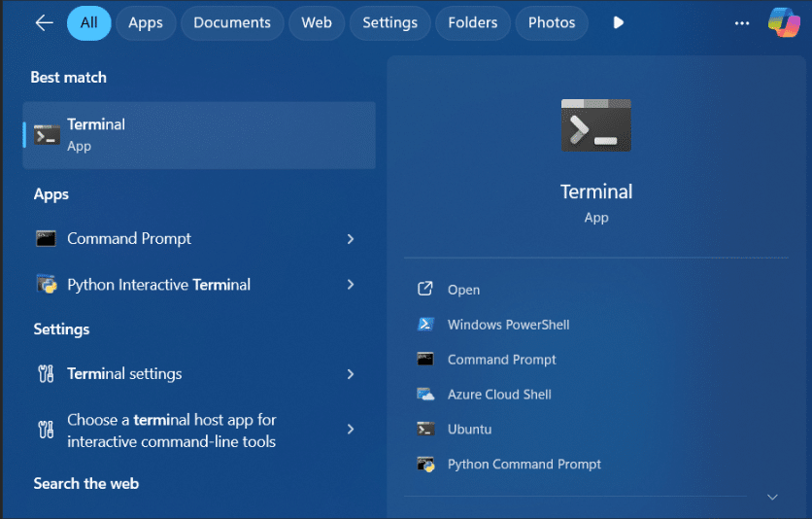This screenshot has width=812, height=519.
Task: Expand more actions with the down chevron
Action: [x=772, y=498]
